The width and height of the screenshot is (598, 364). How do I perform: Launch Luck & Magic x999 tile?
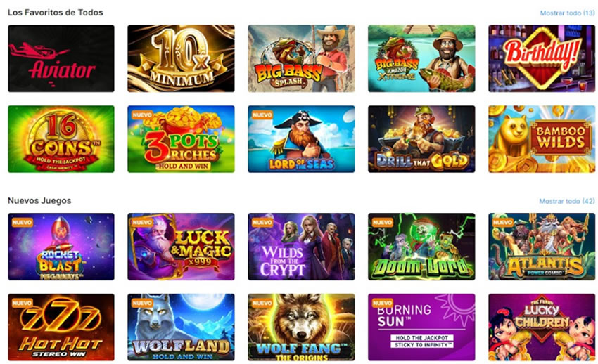click(181, 247)
